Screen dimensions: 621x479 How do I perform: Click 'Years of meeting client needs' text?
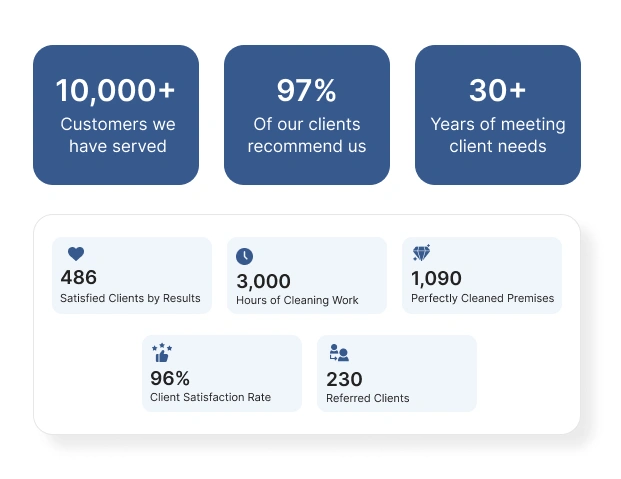[498, 135]
